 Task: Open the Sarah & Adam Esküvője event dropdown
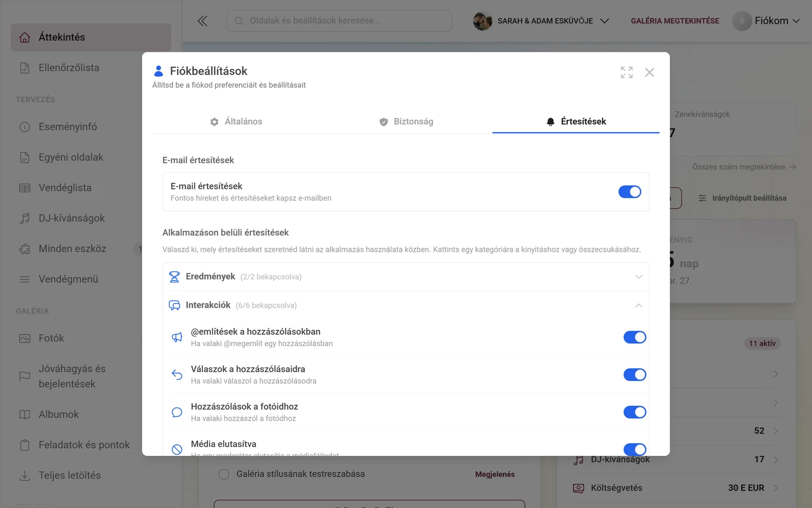click(x=541, y=21)
